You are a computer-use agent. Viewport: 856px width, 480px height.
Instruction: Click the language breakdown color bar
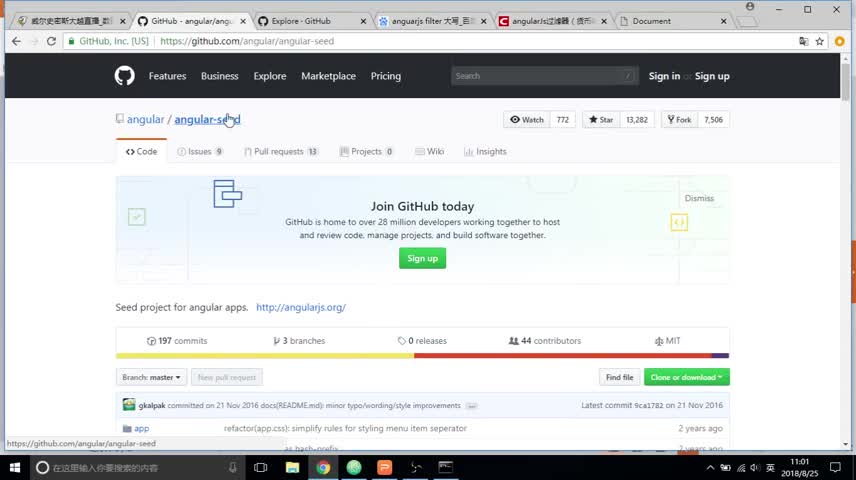coord(423,355)
